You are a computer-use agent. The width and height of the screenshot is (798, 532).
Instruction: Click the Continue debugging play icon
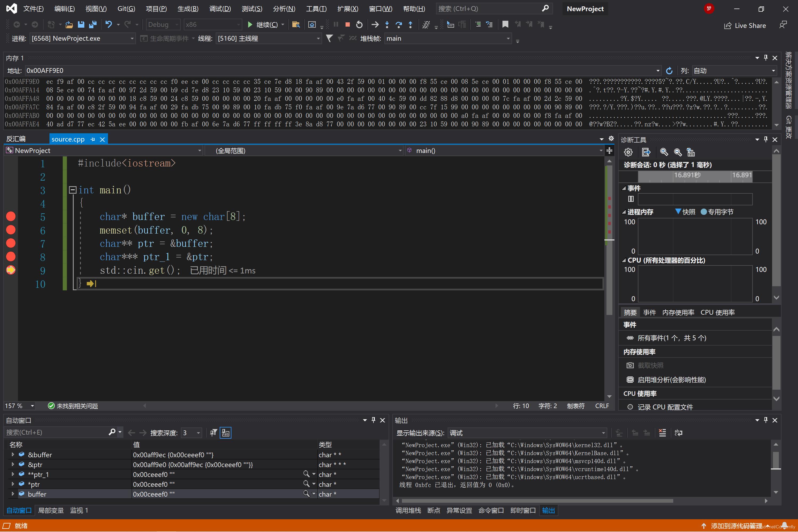point(250,24)
